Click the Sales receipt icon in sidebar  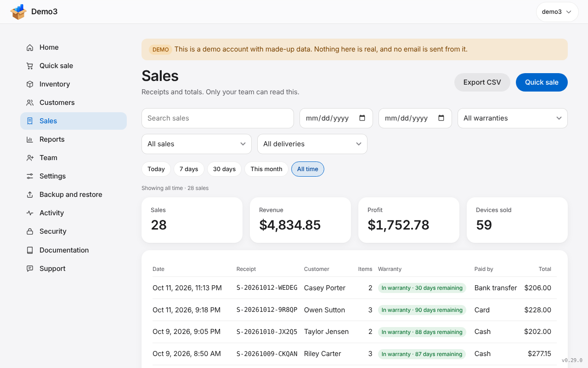pyautogui.click(x=30, y=121)
